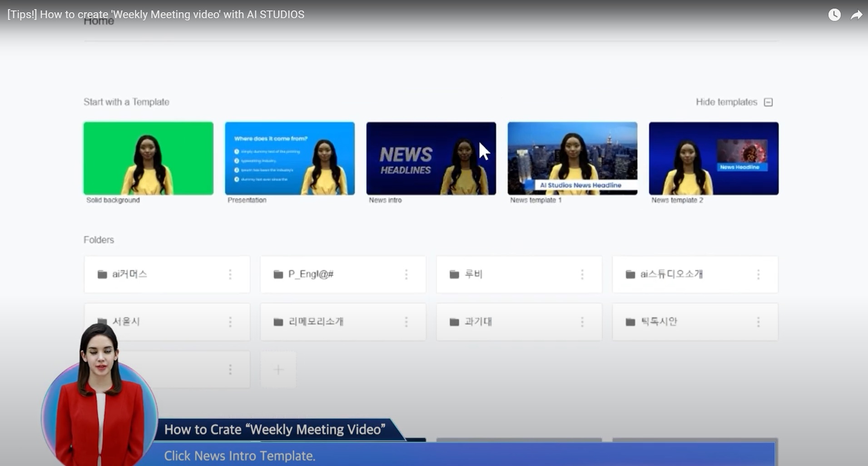The image size is (868, 466).
Task: Click the 'News template 1' caption text
Action: (x=536, y=200)
